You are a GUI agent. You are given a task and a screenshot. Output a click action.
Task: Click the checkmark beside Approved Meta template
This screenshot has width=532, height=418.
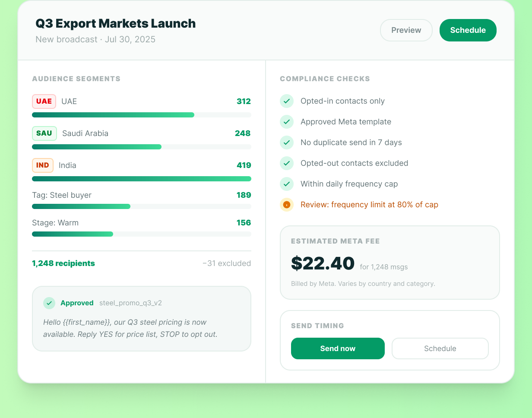point(287,122)
